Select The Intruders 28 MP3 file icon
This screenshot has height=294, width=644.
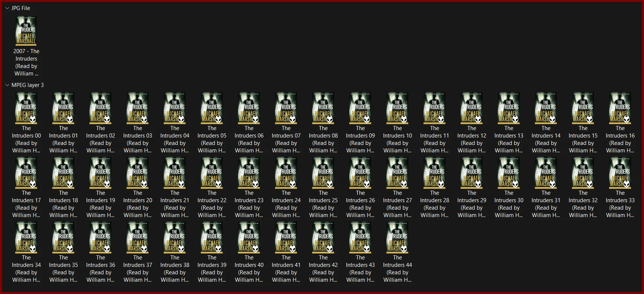coord(435,173)
